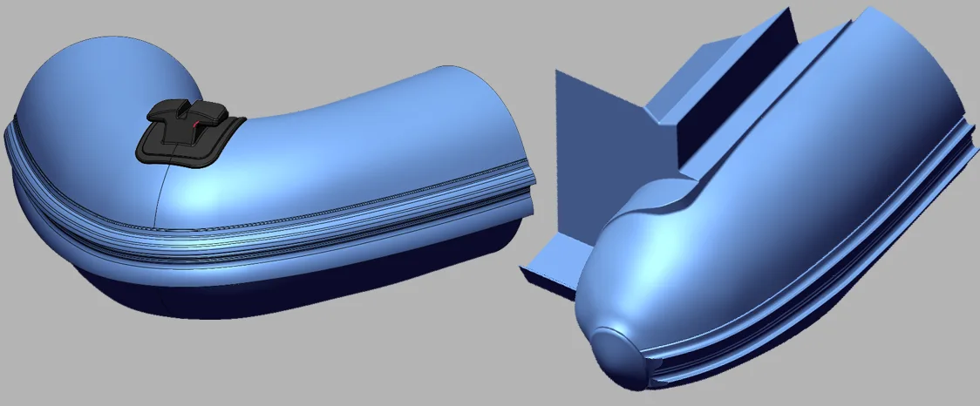Click the red mark on the black fitting

[194, 126]
